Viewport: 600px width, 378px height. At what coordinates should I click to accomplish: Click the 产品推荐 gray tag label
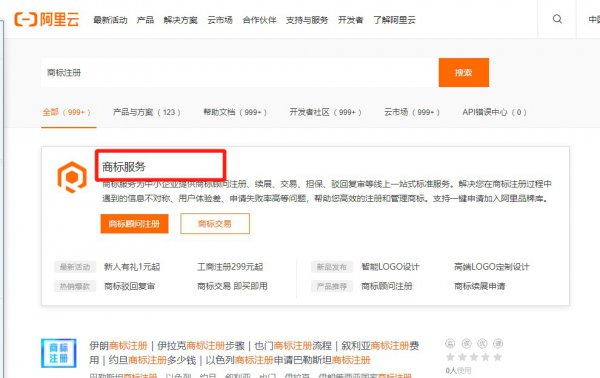pos(331,286)
